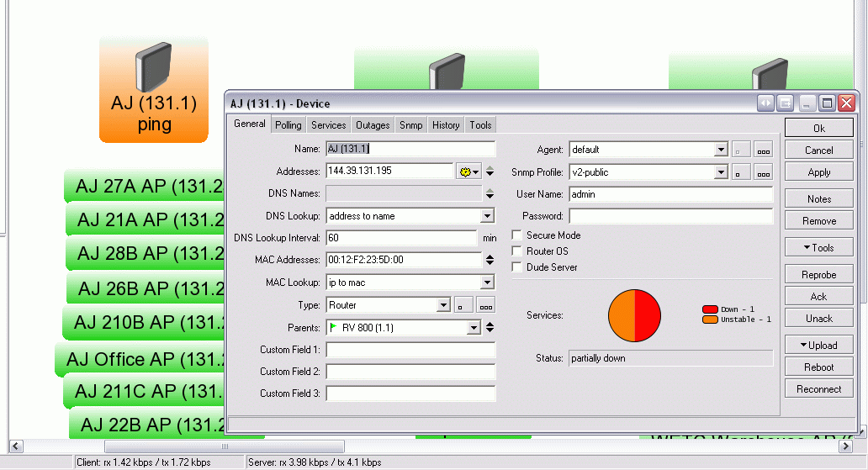Open the Upload dropdown button
868x470 pixels.
pyautogui.click(x=818, y=345)
